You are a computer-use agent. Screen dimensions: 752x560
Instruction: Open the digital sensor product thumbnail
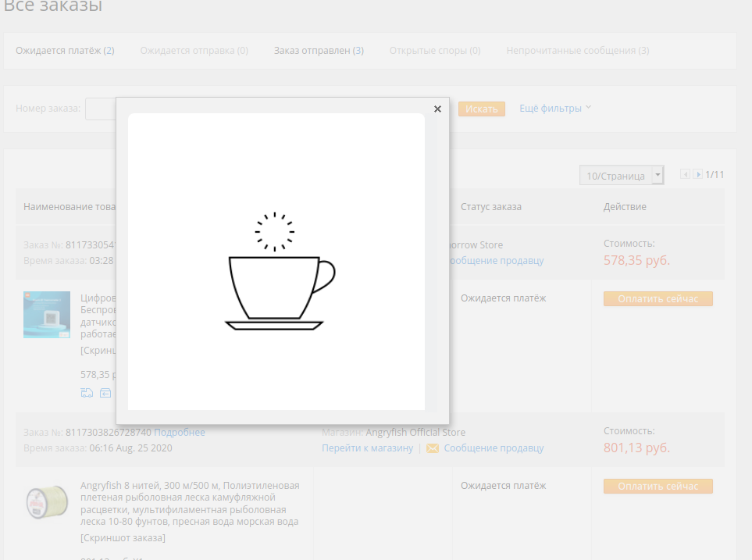point(47,315)
